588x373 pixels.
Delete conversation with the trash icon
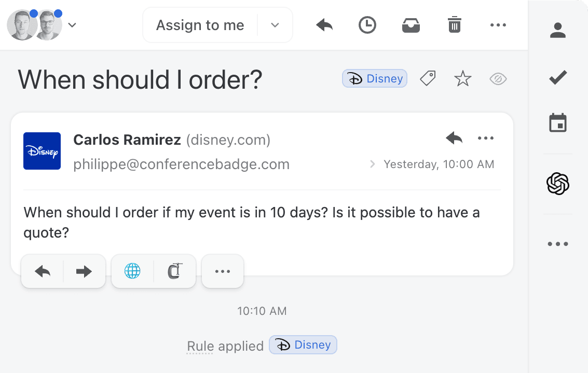click(x=454, y=25)
